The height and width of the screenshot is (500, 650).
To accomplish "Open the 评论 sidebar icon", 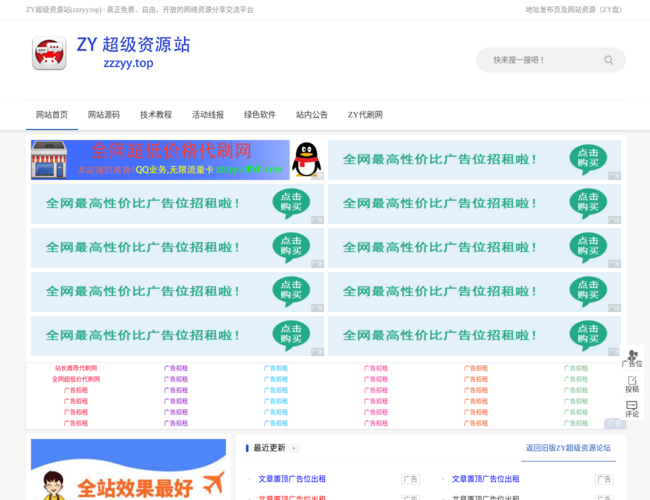I will click(x=632, y=409).
